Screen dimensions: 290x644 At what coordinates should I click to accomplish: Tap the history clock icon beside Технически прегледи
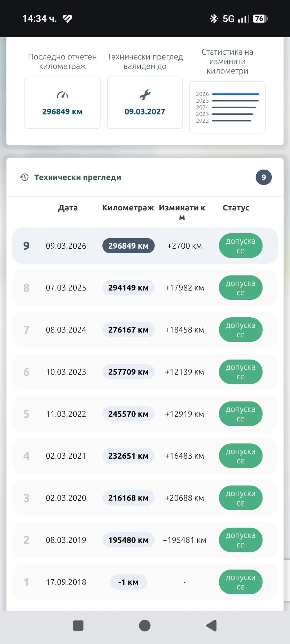point(24,177)
